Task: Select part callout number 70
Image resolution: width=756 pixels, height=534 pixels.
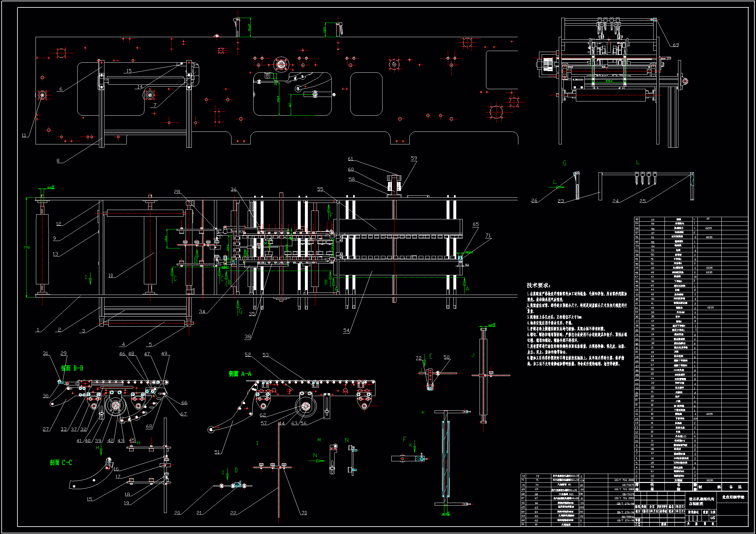Action: click(x=304, y=513)
